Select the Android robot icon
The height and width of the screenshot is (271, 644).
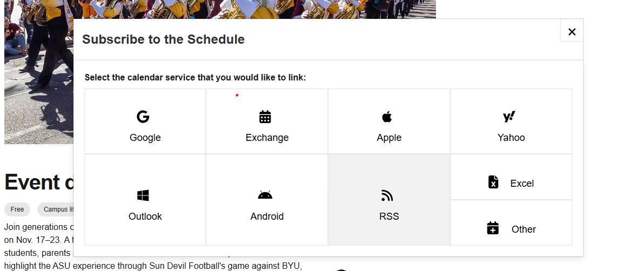point(265,195)
